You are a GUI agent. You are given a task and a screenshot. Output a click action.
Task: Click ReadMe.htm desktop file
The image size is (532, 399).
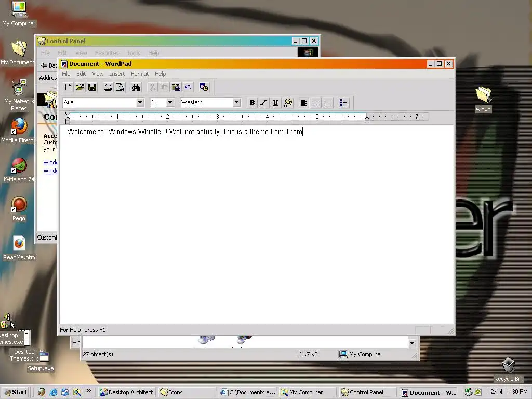click(x=19, y=248)
